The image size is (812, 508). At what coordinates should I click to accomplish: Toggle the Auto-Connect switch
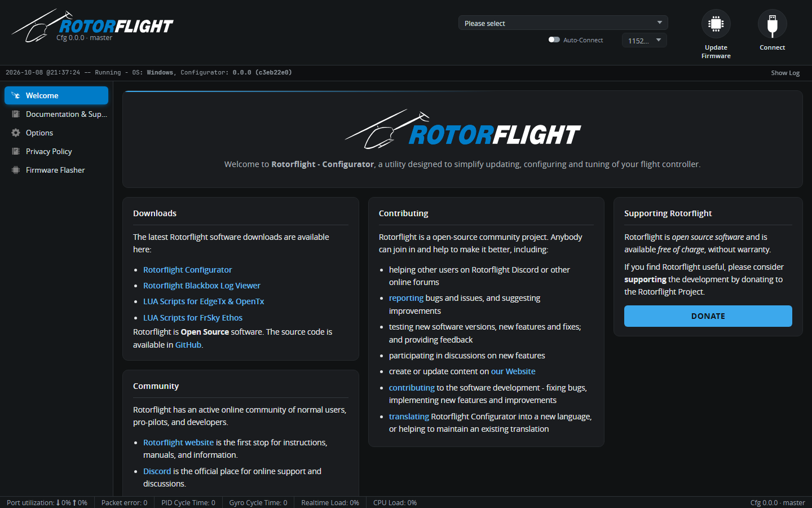(554, 40)
